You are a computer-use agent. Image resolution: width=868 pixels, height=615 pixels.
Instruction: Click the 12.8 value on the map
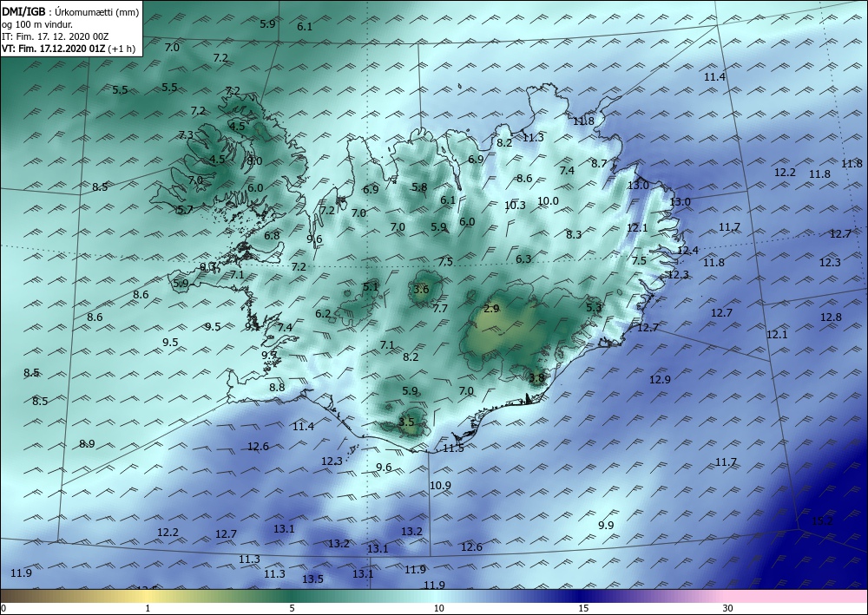pos(831,317)
